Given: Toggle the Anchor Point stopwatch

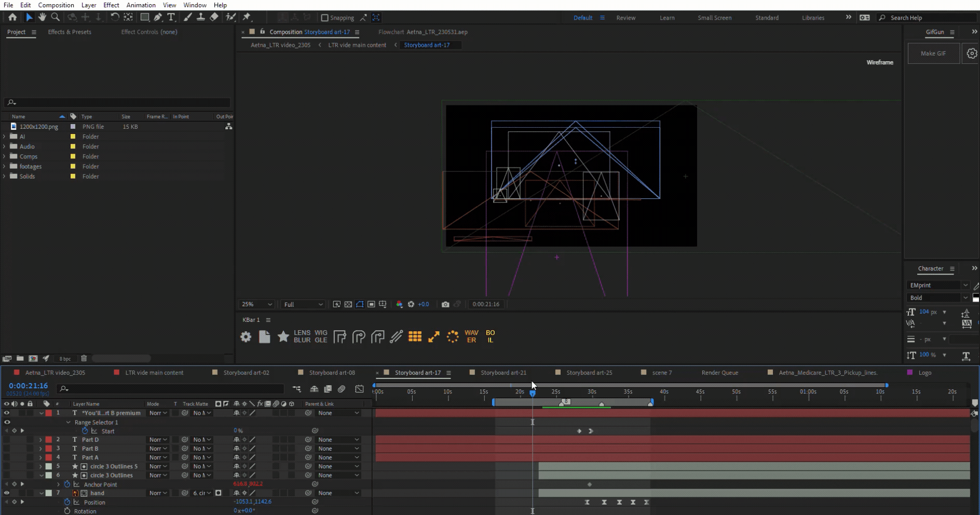Looking at the screenshot, I should click(x=67, y=484).
